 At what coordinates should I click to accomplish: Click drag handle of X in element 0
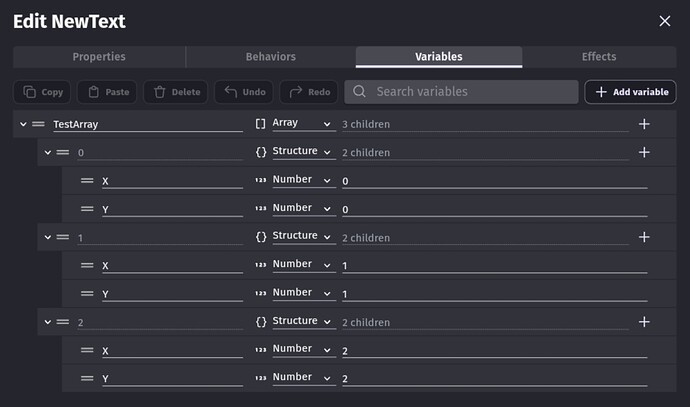[87, 180]
